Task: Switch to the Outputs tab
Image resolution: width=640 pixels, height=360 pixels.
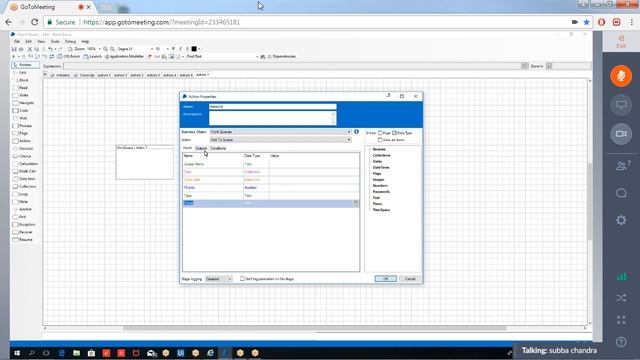Action: (x=201, y=148)
